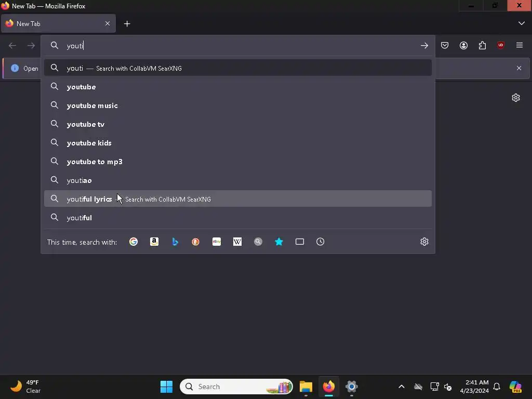Open search settings gear in the dropdown
The width and height of the screenshot is (532, 399).
tap(424, 242)
